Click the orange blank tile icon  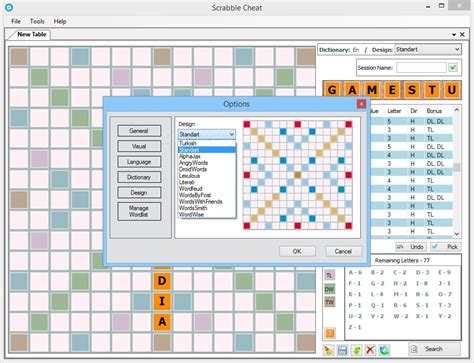click(x=330, y=333)
